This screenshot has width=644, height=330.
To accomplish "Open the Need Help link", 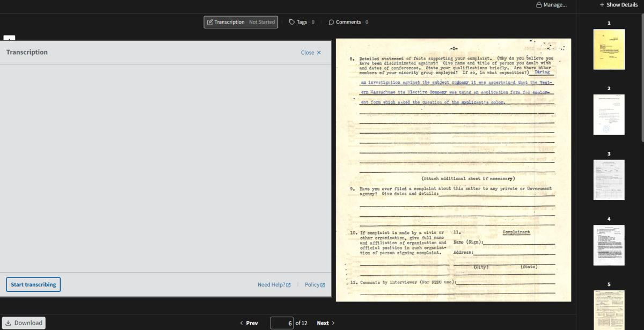I will click(274, 285).
